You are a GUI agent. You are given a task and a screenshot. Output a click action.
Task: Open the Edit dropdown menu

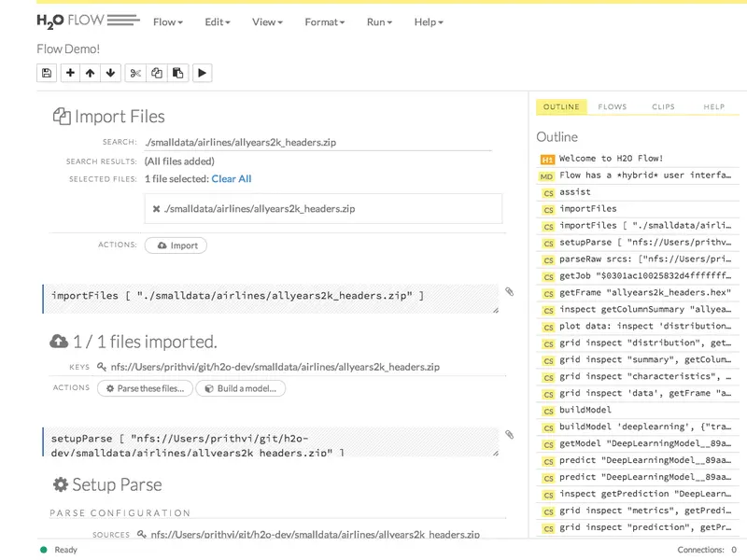pyautogui.click(x=218, y=21)
